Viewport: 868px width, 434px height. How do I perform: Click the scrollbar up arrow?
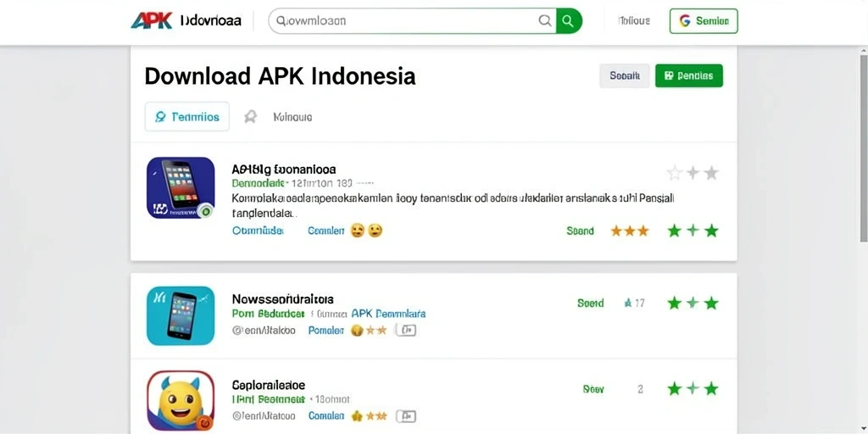[864, 50]
